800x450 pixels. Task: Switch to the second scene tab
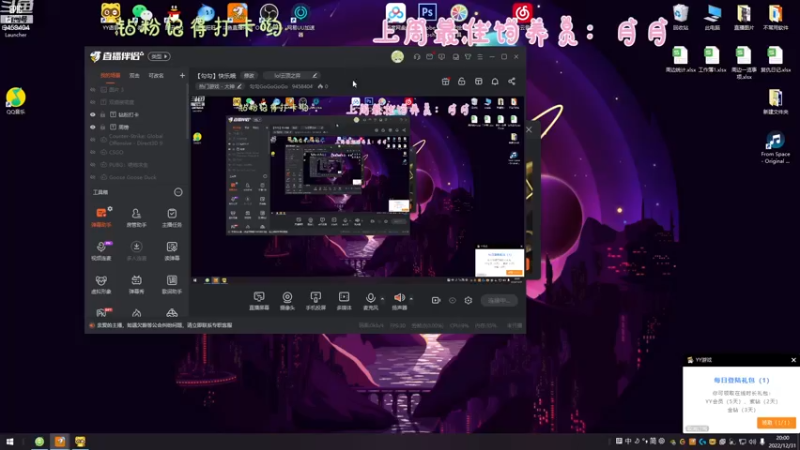tap(134, 76)
